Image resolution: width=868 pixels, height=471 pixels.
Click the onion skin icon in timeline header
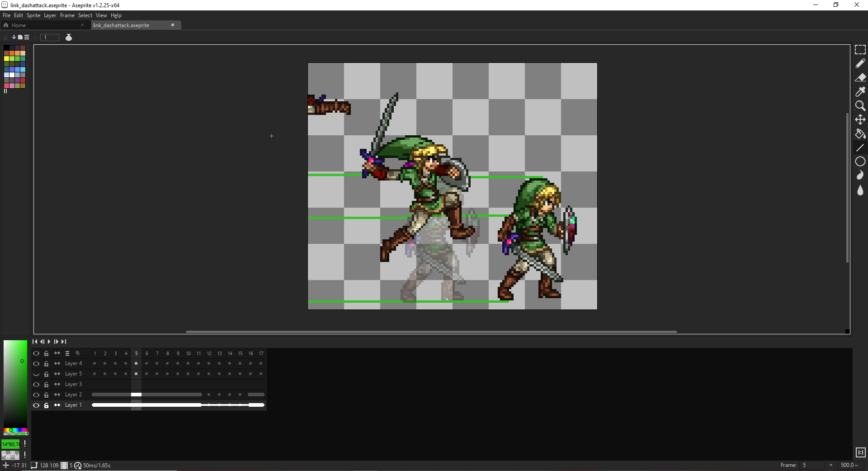(78, 353)
